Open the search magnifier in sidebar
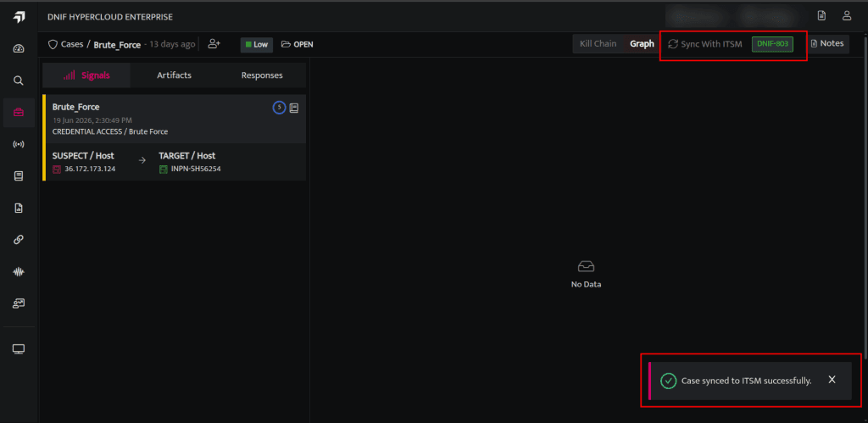The height and width of the screenshot is (423, 868). point(19,81)
